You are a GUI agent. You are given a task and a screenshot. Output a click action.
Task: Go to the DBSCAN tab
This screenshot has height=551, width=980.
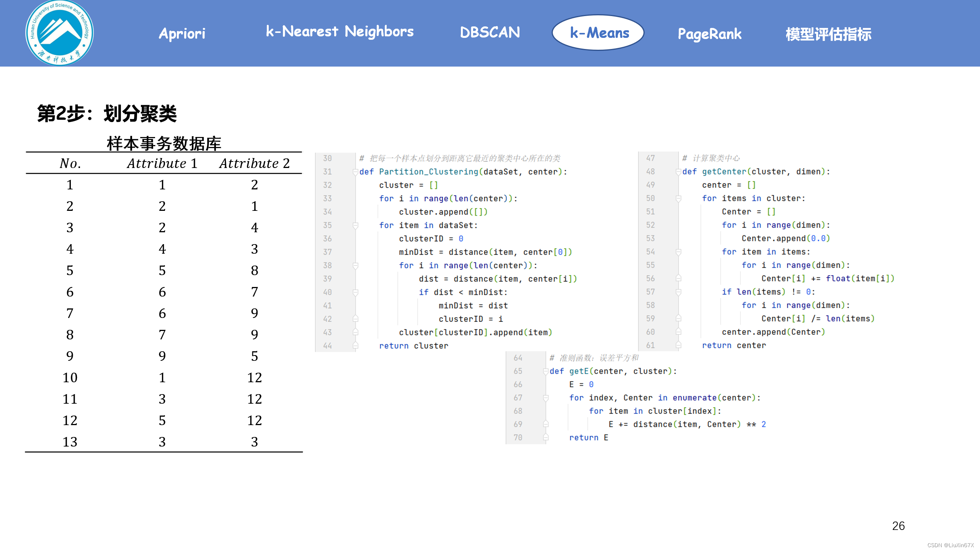490,33
